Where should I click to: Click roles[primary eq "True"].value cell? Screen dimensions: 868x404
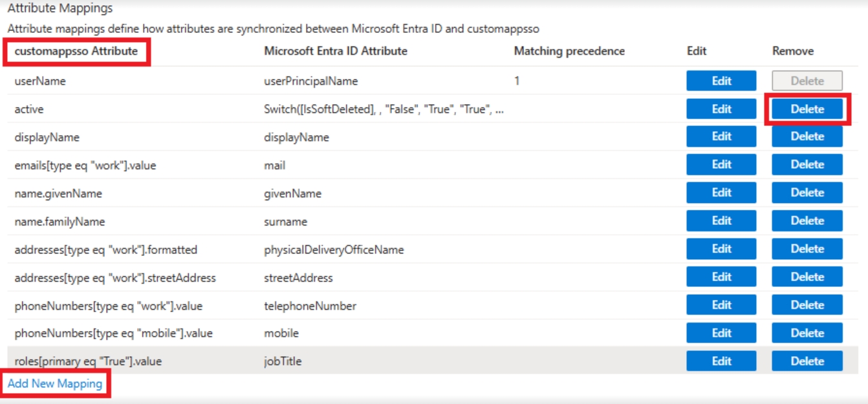click(x=88, y=362)
